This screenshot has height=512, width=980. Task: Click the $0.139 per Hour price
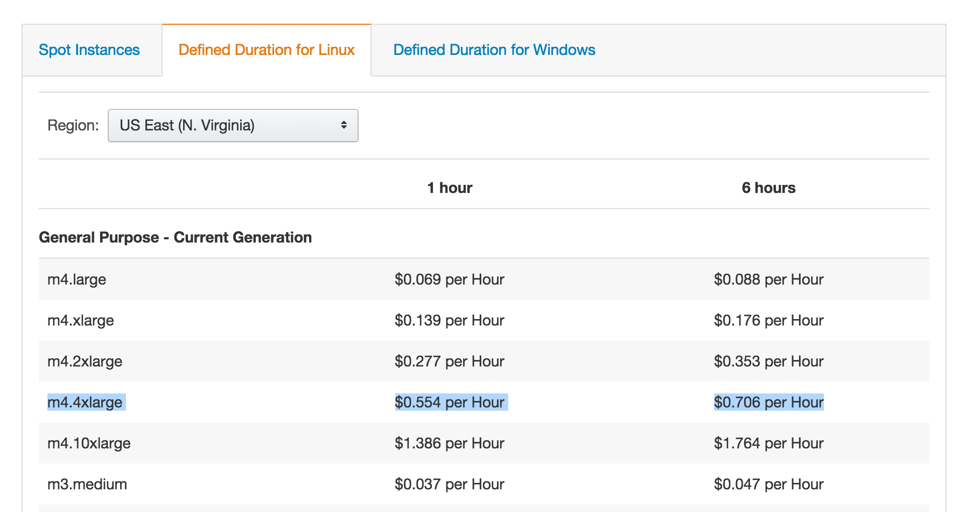(450, 320)
